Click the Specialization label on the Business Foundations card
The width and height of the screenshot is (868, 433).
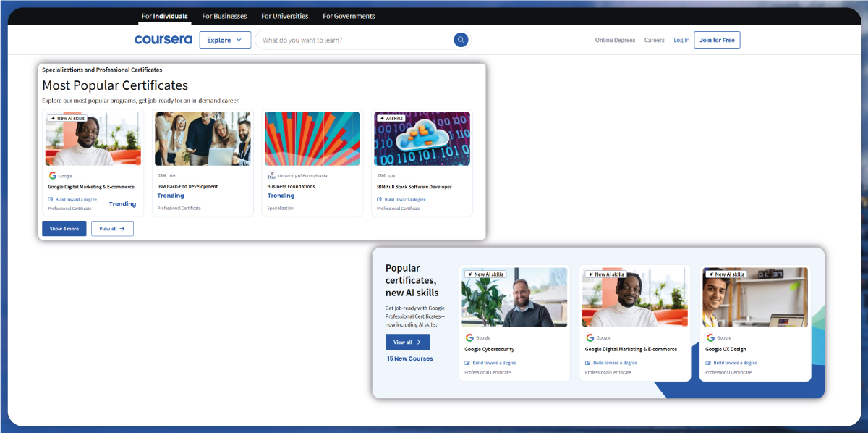pyautogui.click(x=281, y=208)
